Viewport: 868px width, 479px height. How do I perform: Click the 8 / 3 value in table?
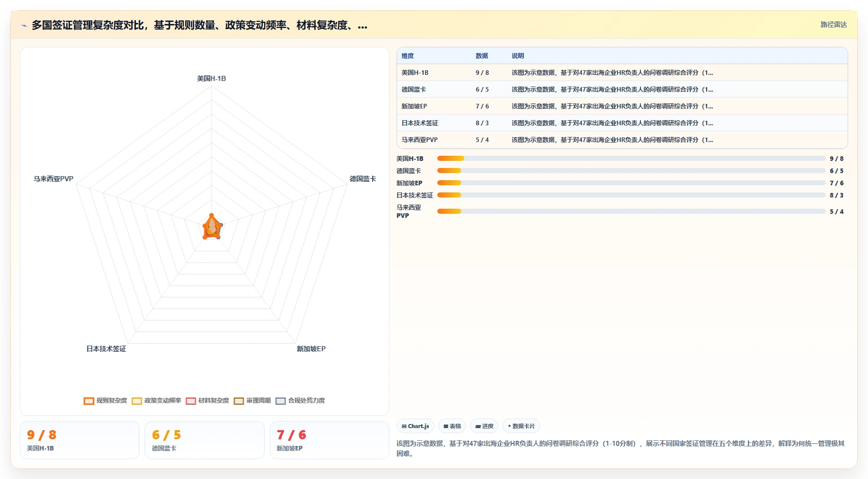[x=482, y=123]
